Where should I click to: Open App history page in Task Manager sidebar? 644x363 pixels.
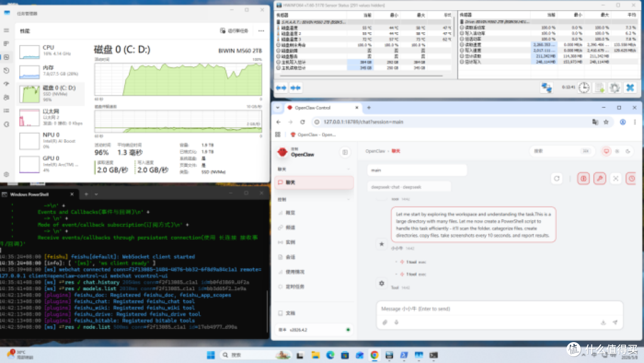point(6,70)
